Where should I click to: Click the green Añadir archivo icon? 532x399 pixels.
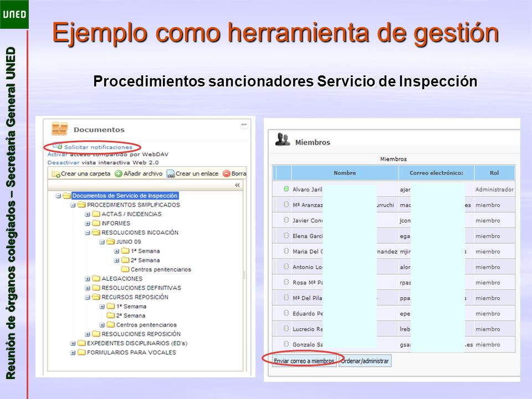[x=118, y=173]
